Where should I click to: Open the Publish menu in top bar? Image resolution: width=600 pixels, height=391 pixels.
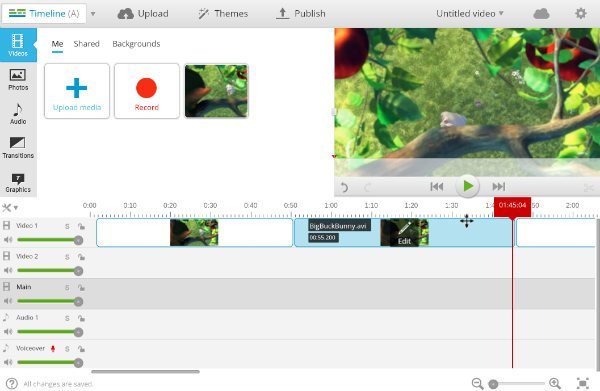[x=301, y=14]
